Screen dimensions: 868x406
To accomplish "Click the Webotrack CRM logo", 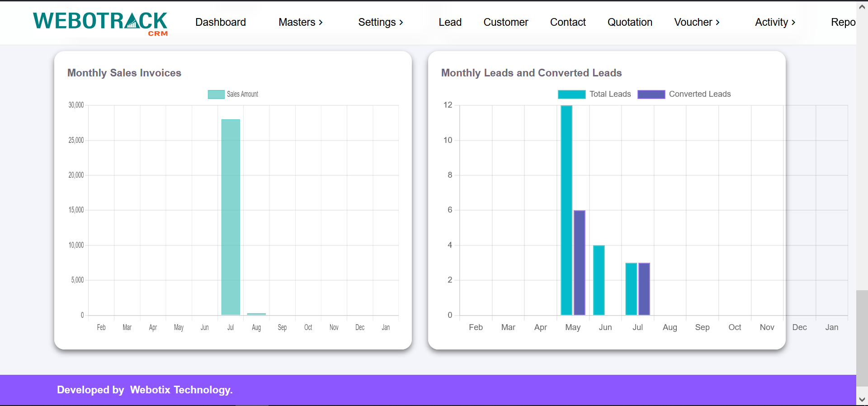I will pos(100,23).
